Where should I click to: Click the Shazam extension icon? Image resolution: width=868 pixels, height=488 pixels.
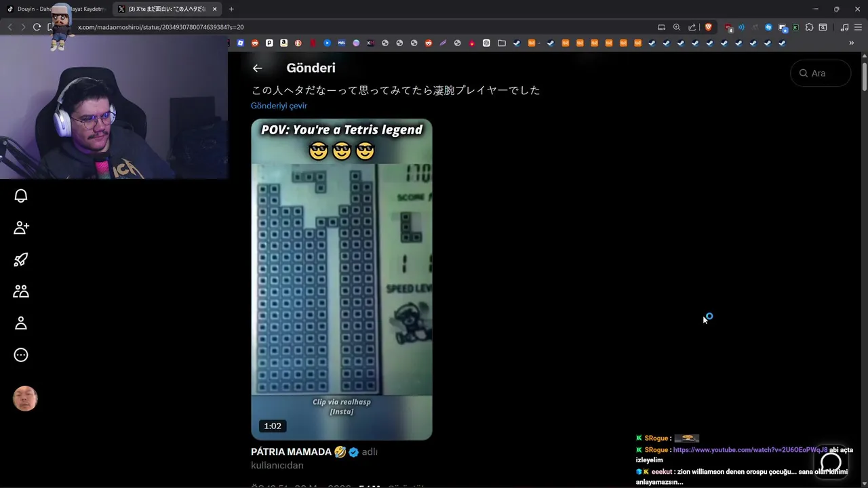(768, 27)
